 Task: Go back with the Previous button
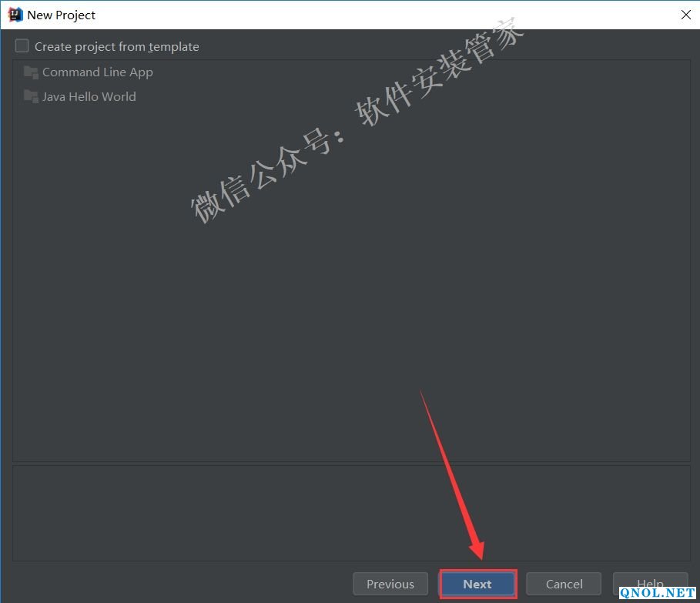tap(390, 584)
